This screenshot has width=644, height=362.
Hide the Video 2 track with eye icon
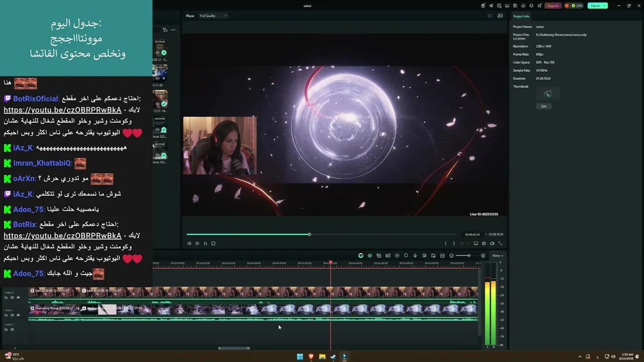(x=18, y=298)
